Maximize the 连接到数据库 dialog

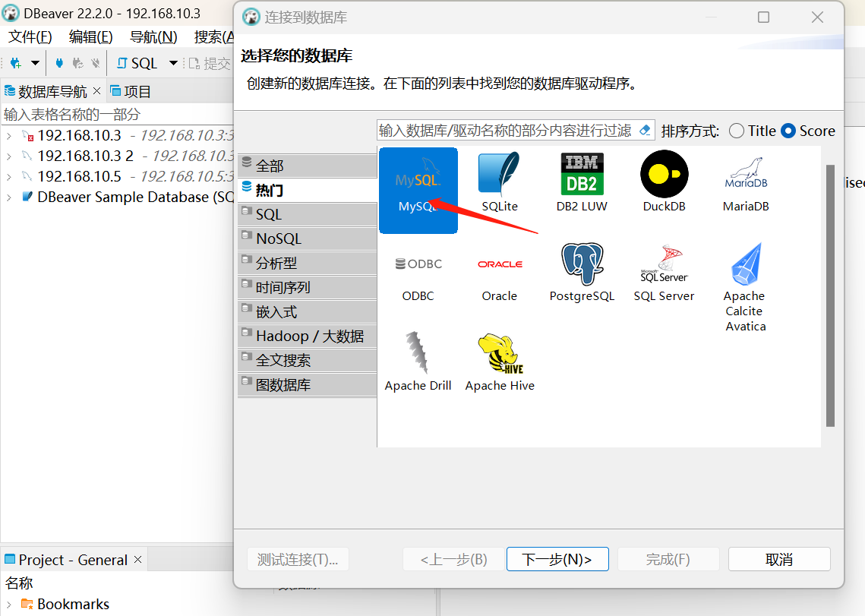763,17
